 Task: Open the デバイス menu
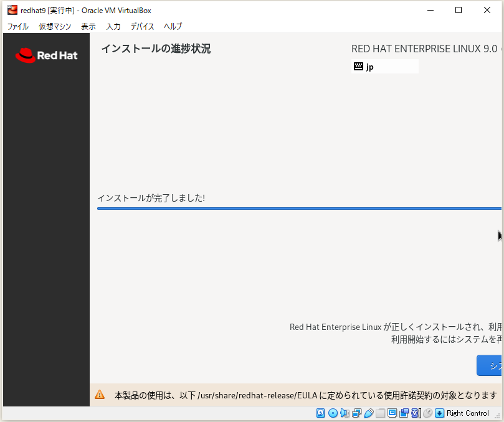142,26
